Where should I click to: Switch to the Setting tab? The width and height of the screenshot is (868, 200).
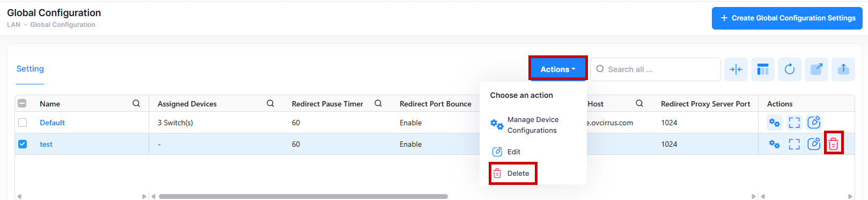tap(30, 69)
